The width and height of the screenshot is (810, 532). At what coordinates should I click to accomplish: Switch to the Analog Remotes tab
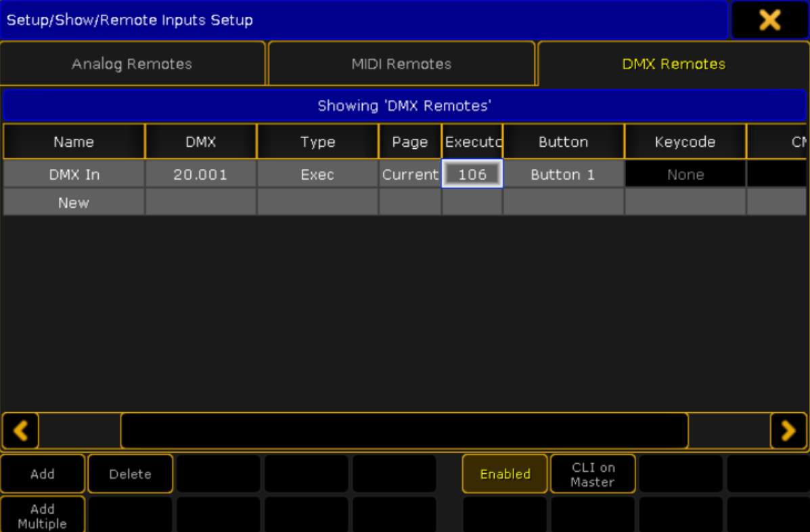[x=132, y=64]
